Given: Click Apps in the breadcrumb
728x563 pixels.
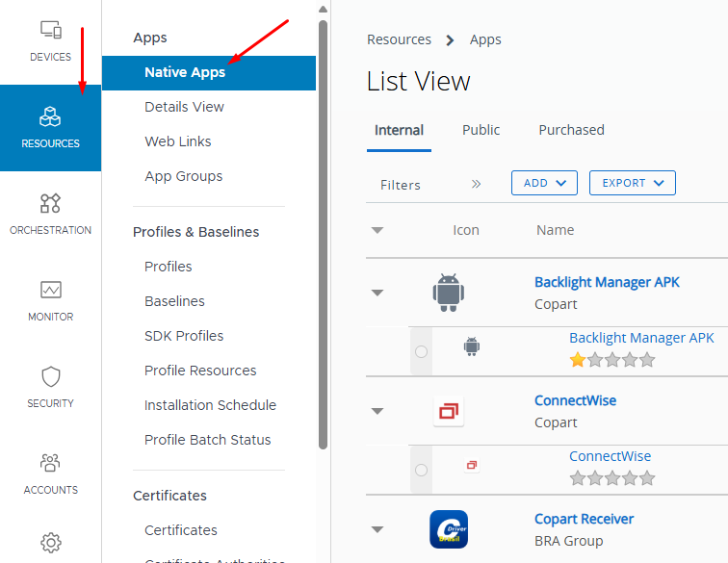Looking at the screenshot, I should pos(485,40).
